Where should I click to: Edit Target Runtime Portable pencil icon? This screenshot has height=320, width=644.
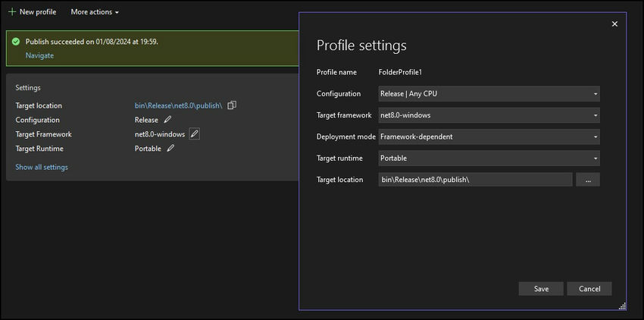(170, 149)
